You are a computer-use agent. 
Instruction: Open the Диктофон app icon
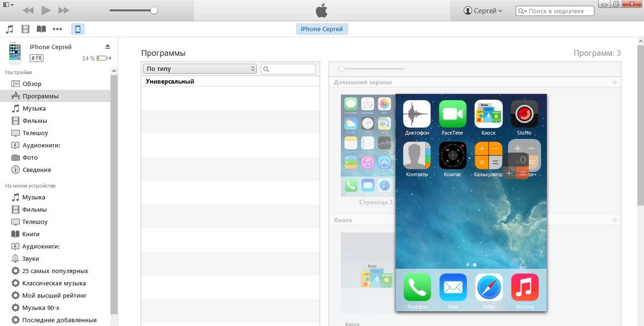[417, 114]
